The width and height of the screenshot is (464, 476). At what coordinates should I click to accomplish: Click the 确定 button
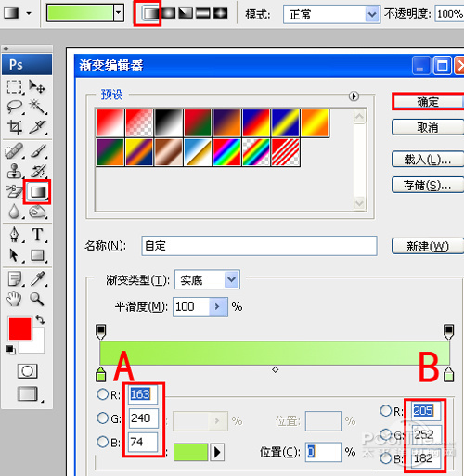point(428,102)
